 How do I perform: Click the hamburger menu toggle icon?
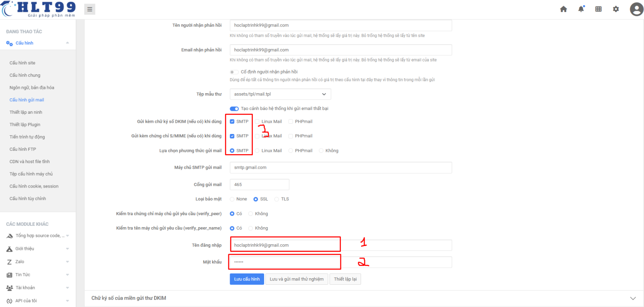click(x=89, y=9)
